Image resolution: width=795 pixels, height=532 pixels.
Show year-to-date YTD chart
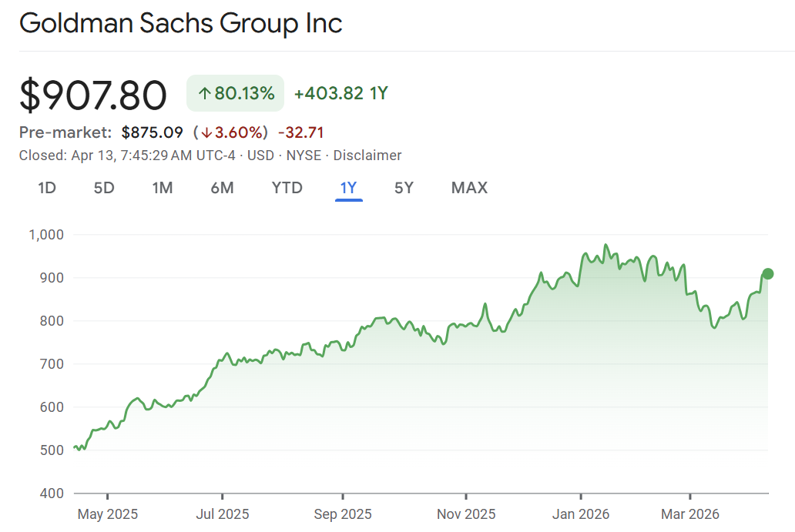[287, 188]
